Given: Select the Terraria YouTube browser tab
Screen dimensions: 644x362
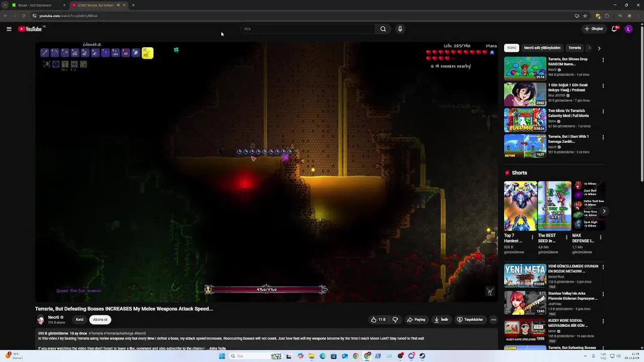Looking at the screenshot, I should [x=98, y=5].
